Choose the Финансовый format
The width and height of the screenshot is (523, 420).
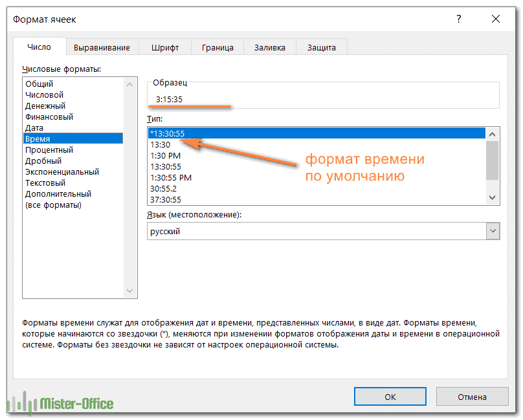(x=73, y=117)
